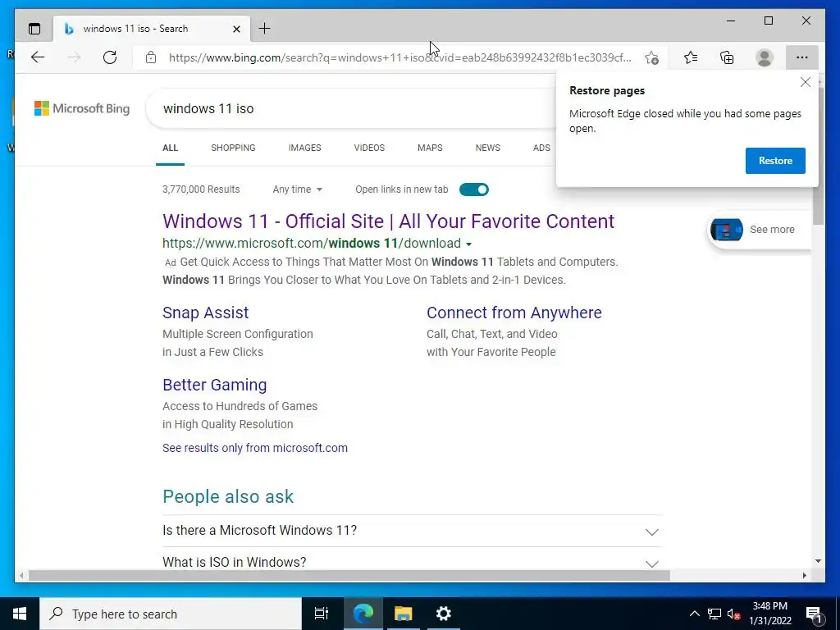The height and width of the screenshot is (630, 840).
Task: Expand ad URL dropdown arrow
Action: pos(468,244)
